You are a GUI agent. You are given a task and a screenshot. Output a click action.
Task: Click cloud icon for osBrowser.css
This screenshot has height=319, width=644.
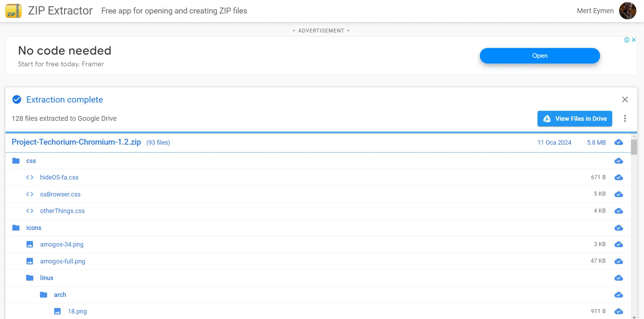tap(618, 194)
